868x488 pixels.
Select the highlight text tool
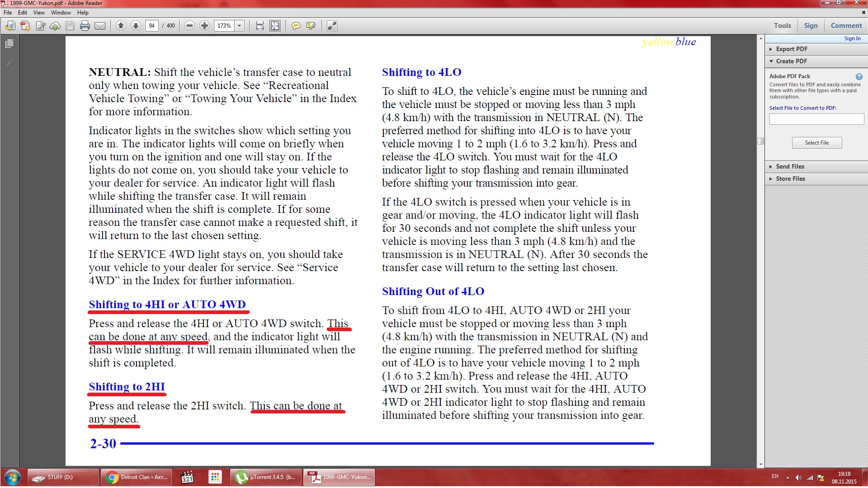click(x=311, y=26)
